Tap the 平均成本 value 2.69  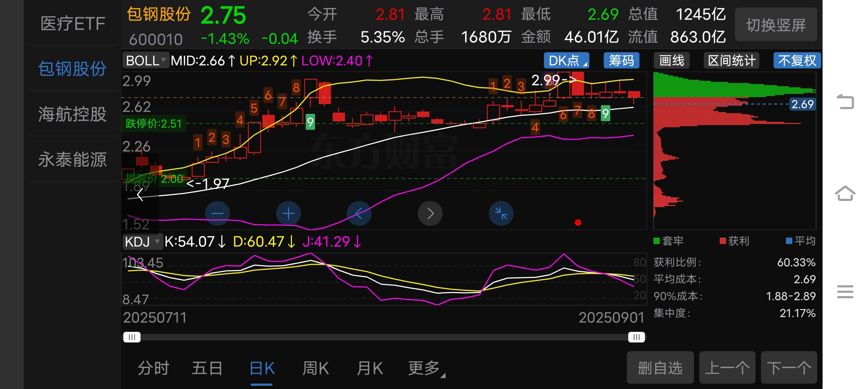(x=805, y=279)
